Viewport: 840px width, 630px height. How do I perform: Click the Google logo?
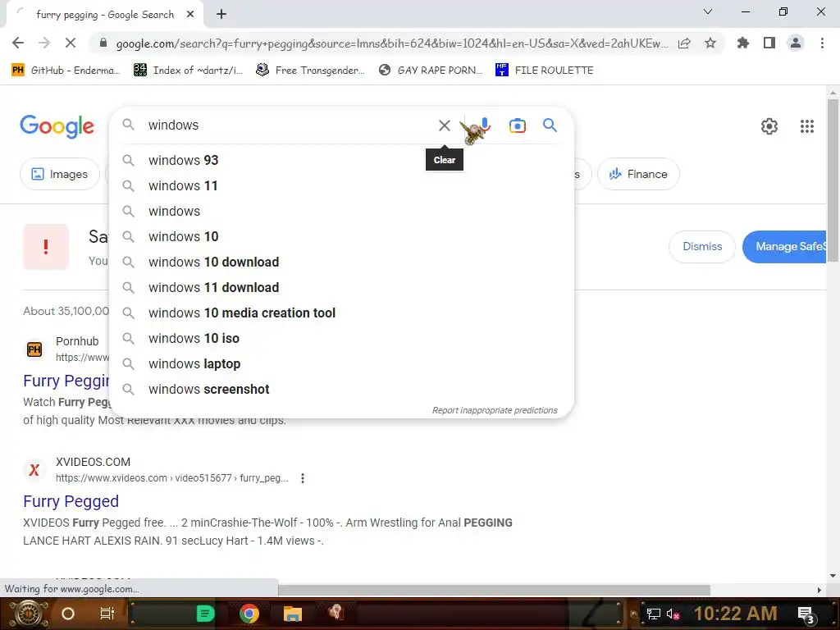pyautogui.click(x=57, y=126)
